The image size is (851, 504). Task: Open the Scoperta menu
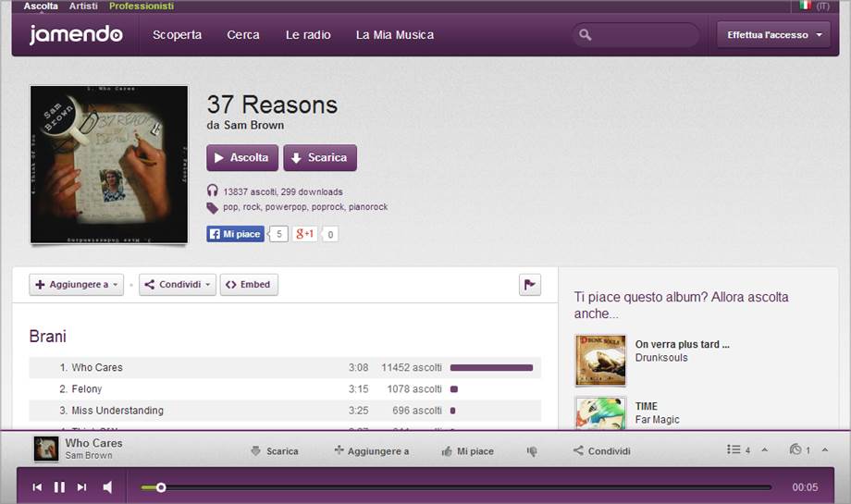[x=177, y=35]
